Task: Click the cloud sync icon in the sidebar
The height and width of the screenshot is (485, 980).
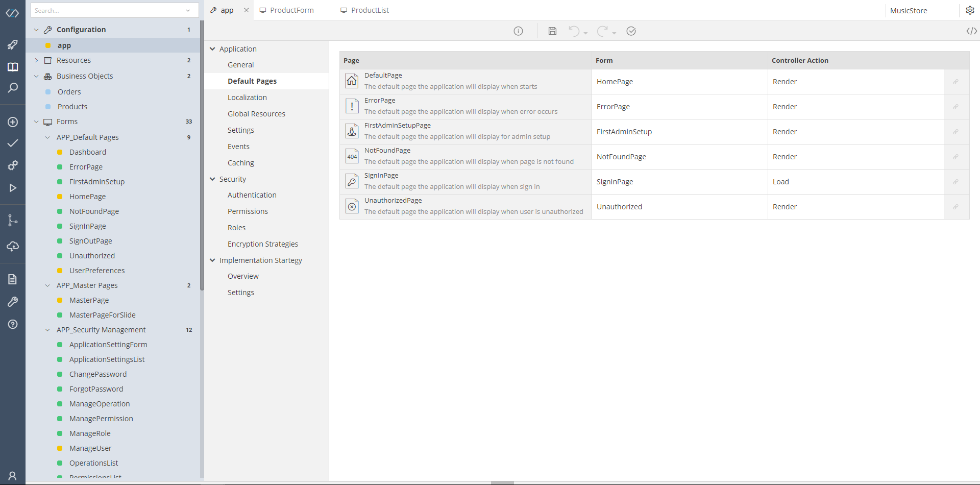Action: pos(13,247)
